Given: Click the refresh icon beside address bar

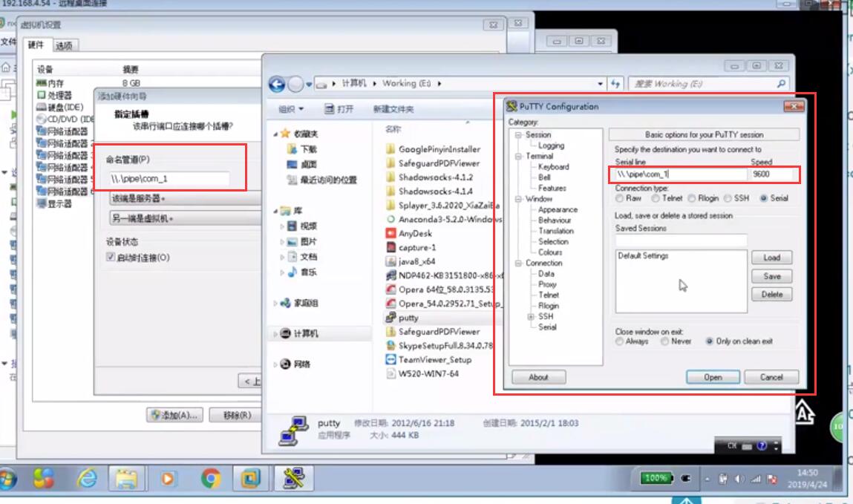Looking at the screenshot, I should 615,84.
